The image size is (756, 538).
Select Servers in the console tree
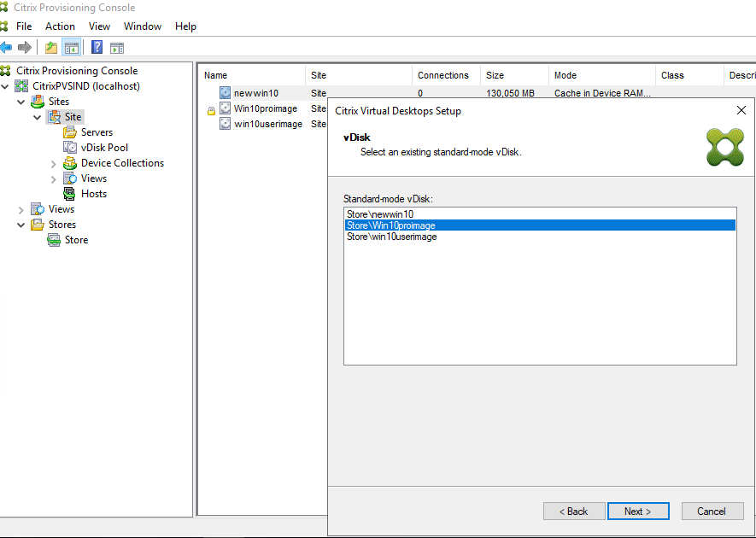tap(97, 132)
